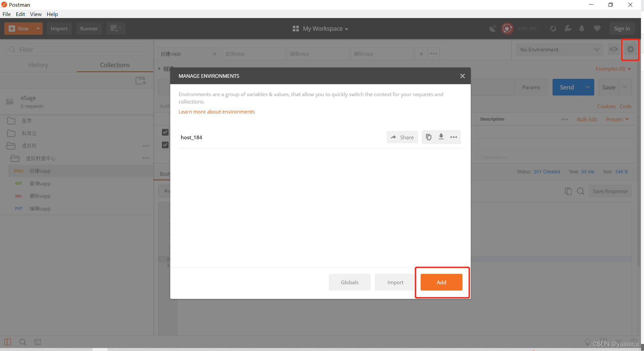Share the host_184 environment
The width and height of the screenshot is (644, 351).
[402, 137]
